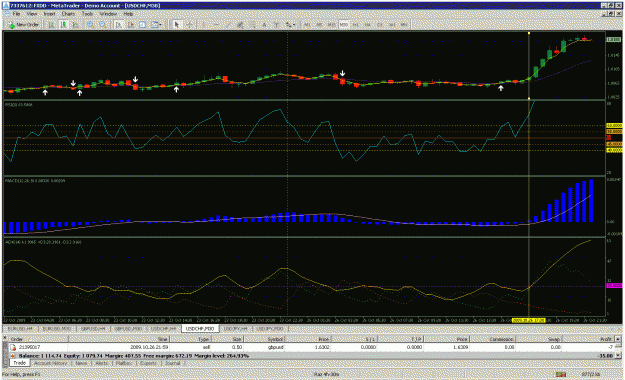Switch to GBPUSD,M30 chart tab
This screenshot has width=625, height=380.
coord(128,329)
